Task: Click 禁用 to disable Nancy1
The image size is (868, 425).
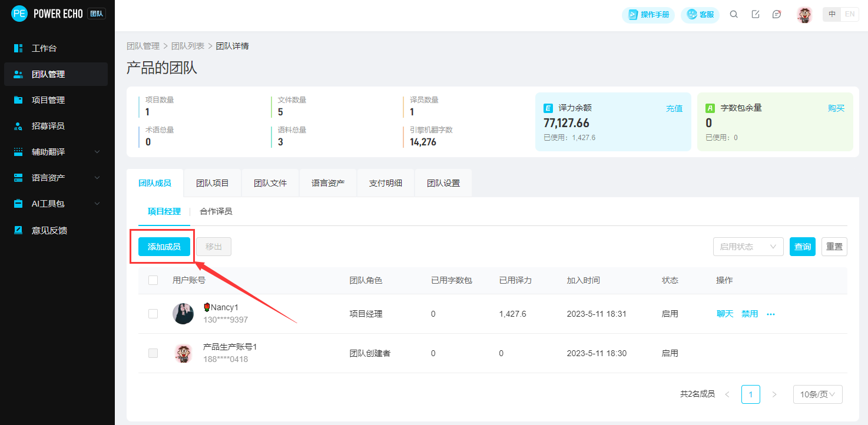Action: [x=750, y=314]
